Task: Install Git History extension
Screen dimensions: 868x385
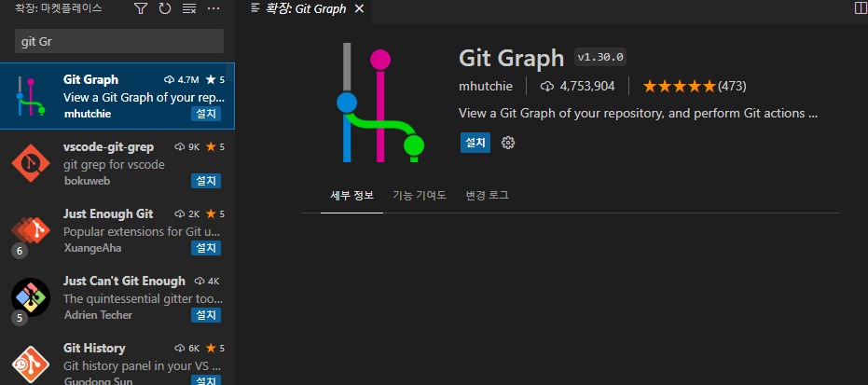Action: click(x=206, y=380)
